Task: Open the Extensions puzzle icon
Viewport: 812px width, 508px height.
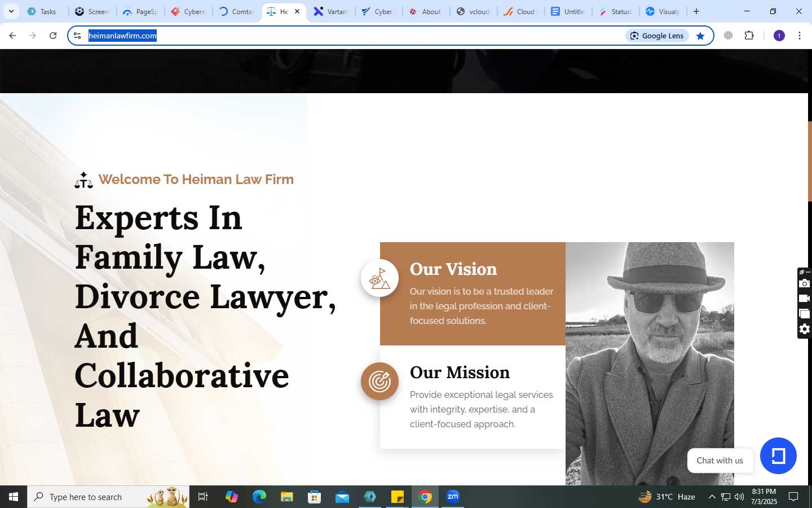Action: pyautogui.click(x=749, y=36)
